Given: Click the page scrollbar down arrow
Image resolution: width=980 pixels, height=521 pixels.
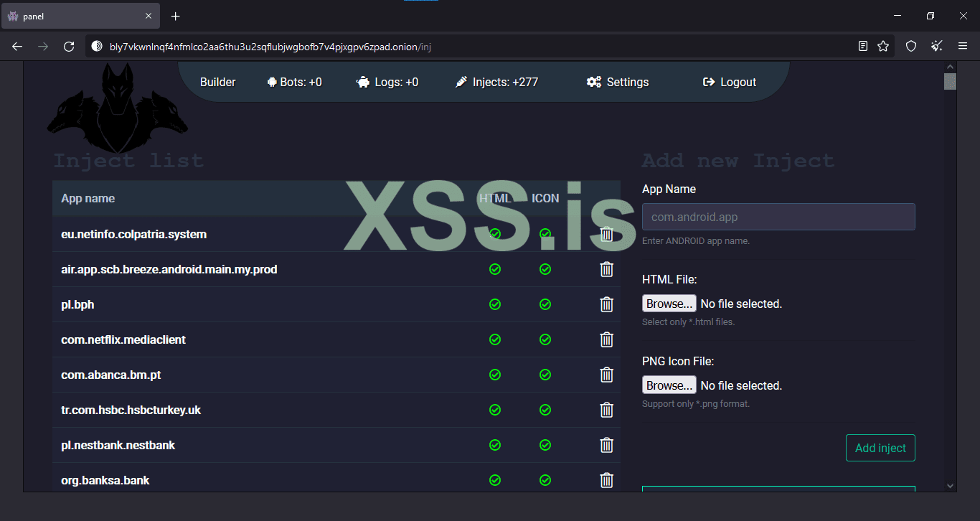Looking at the screenshot, I should click(x=950, y=485).
